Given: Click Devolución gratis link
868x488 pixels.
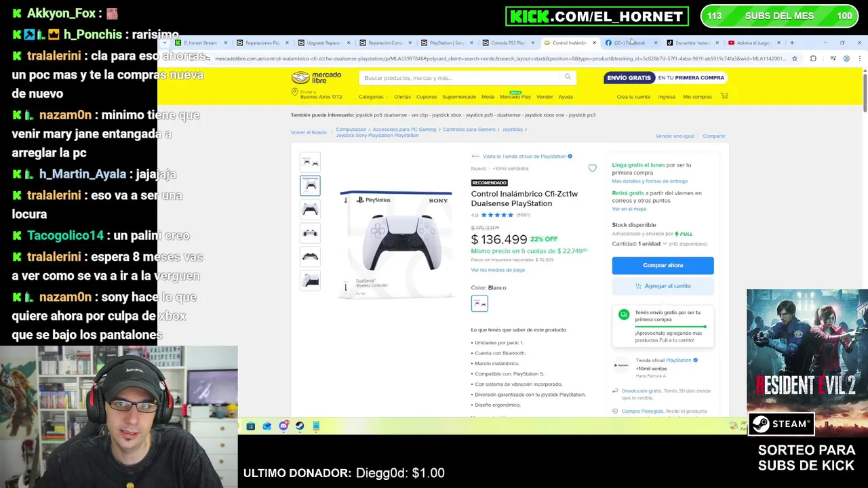Looking at the screenshot, I should click(x=642, y=391).
